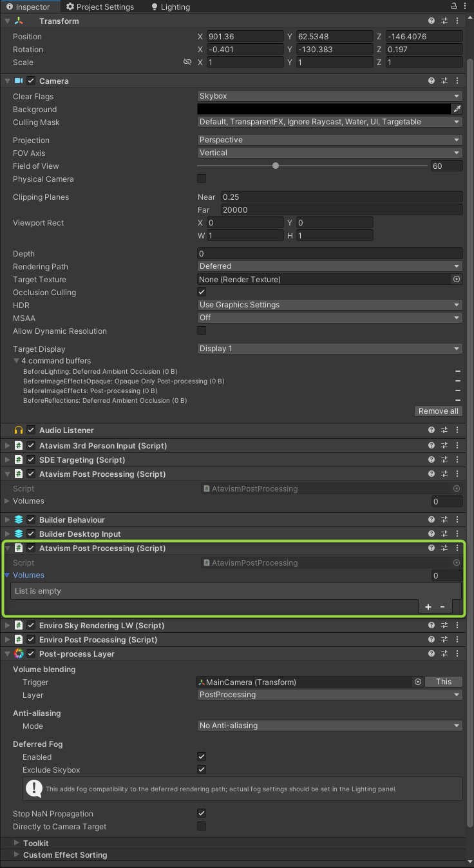Image resolution: width=474 pixels, height=868 pixels.
Task: Switch to the Lighting tab
Action: pyautogui.click(x=171, y=7)
